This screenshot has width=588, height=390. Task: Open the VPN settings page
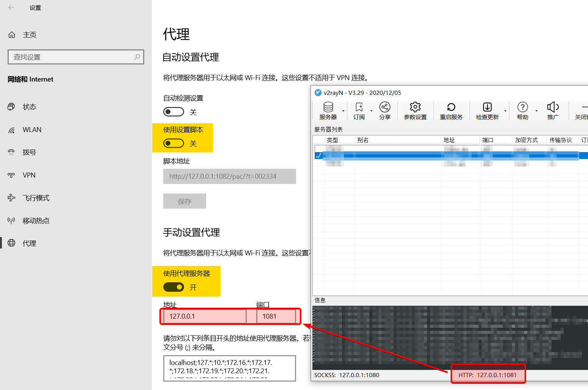click(x=29, y=175)
